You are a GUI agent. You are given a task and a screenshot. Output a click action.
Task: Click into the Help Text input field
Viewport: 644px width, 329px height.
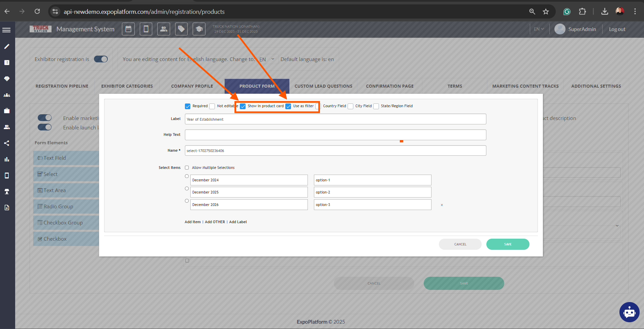pyautogui.click(x=335, y=135)
